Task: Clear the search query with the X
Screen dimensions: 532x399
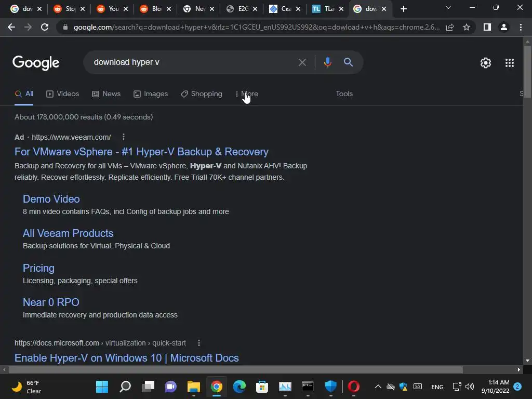Action: (302, 62)
